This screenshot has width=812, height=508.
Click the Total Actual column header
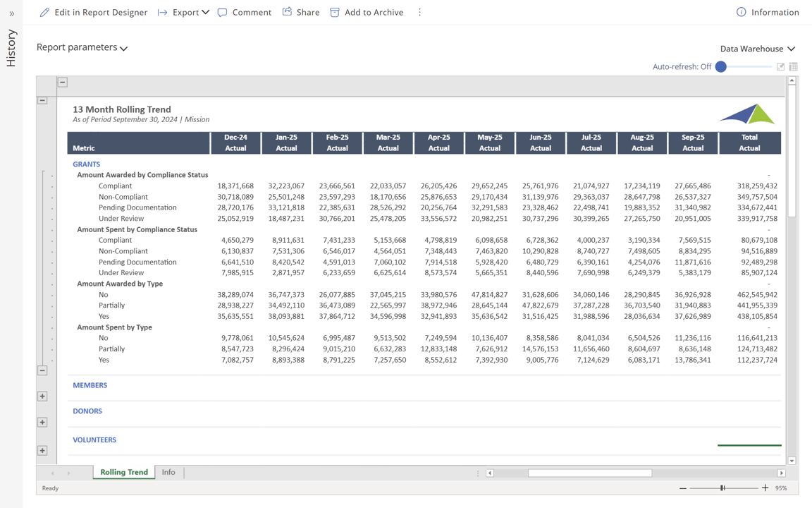pos(749,143)
